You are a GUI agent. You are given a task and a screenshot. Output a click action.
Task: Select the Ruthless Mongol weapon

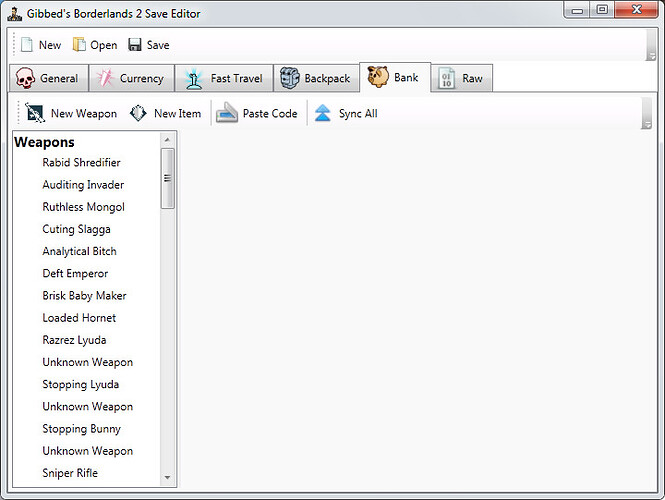pyautogui.click(x=83, y=207)
